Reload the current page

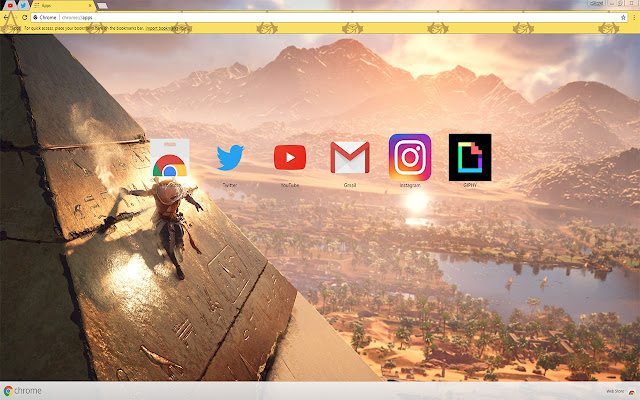tap(24, 17)
